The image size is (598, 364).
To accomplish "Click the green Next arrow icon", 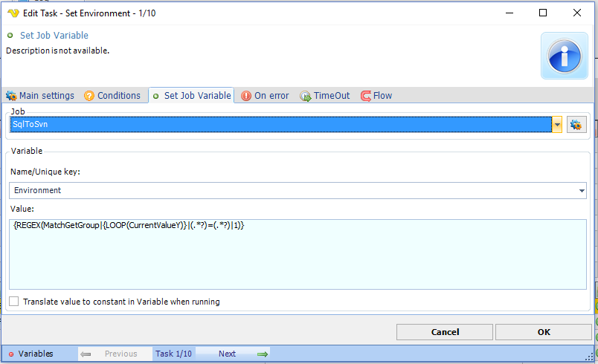I will point(263,354).
